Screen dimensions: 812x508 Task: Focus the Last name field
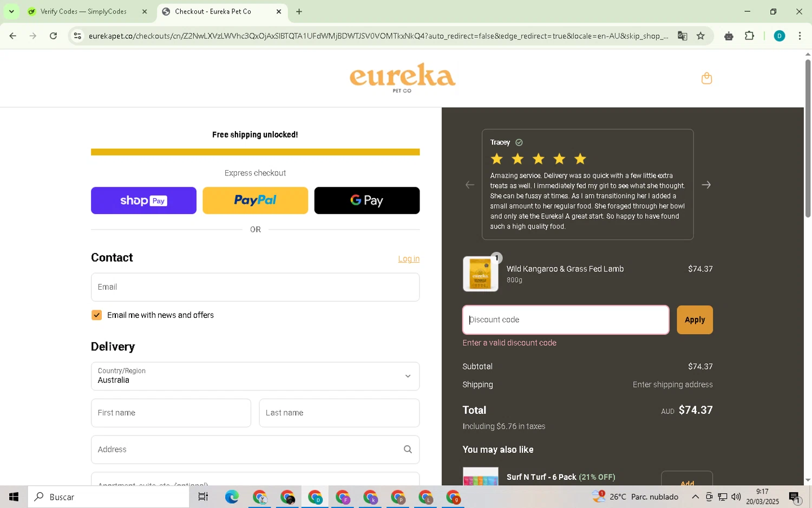[x=339, y=413]
